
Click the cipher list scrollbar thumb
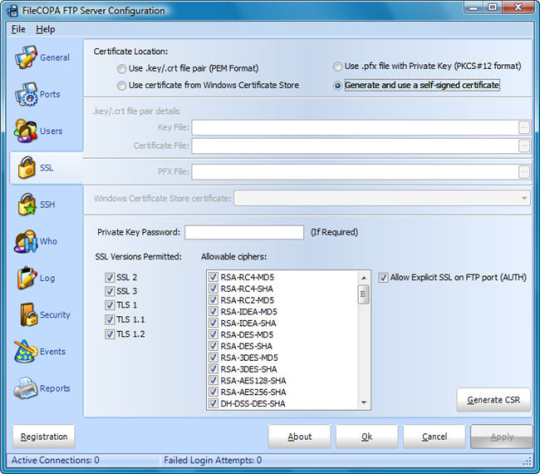coord(363,294)
